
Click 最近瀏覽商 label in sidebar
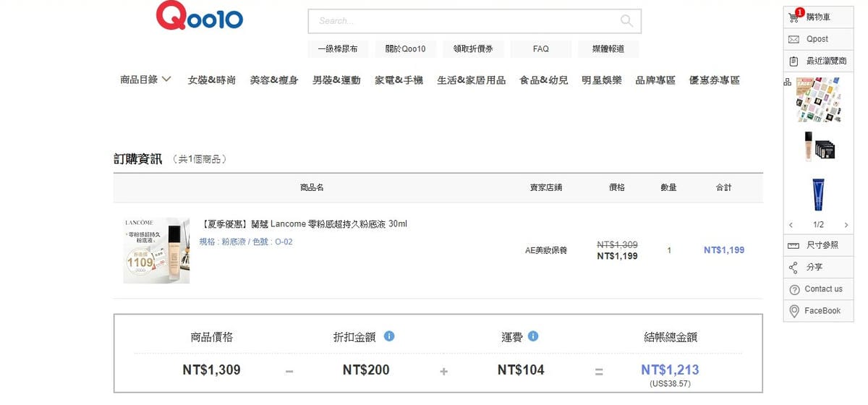826,61
